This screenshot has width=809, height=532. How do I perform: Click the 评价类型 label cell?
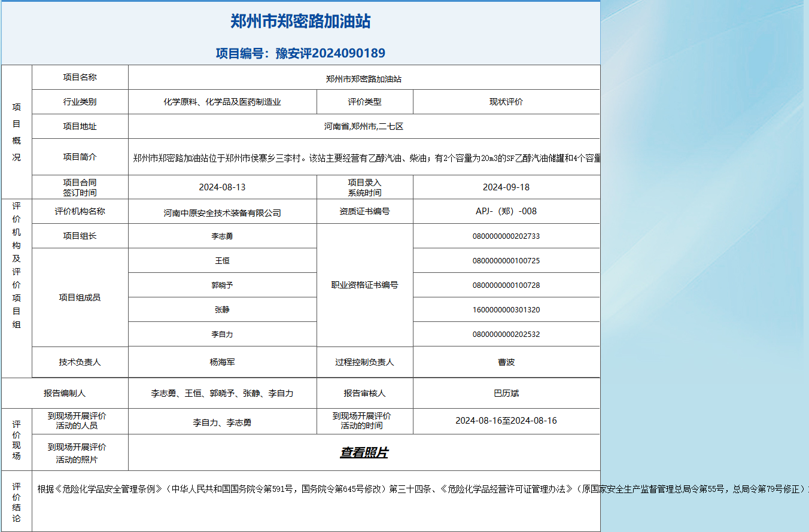click(364, 102)
